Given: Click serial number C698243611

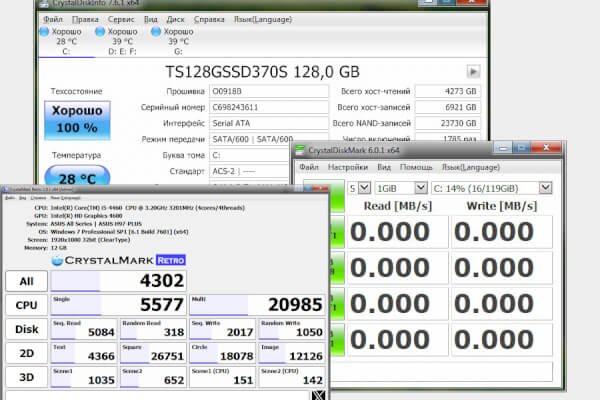Looking at the screenshot, I should click(269, 108).
